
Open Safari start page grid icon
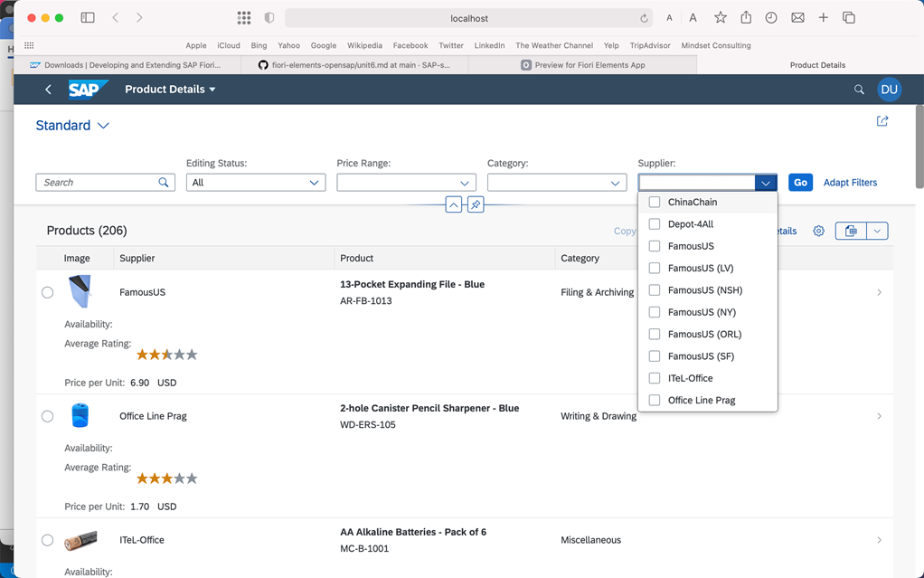[x=244, y=18]
